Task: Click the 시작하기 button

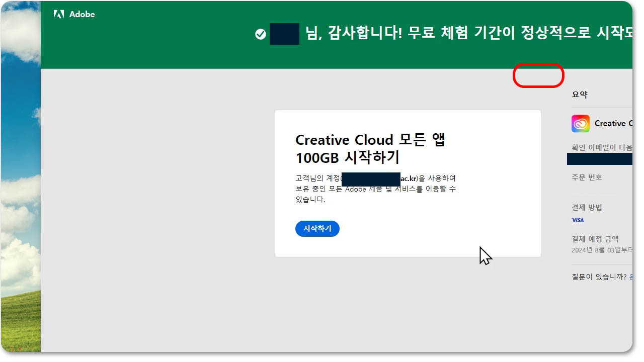Action: coord(317,228)
